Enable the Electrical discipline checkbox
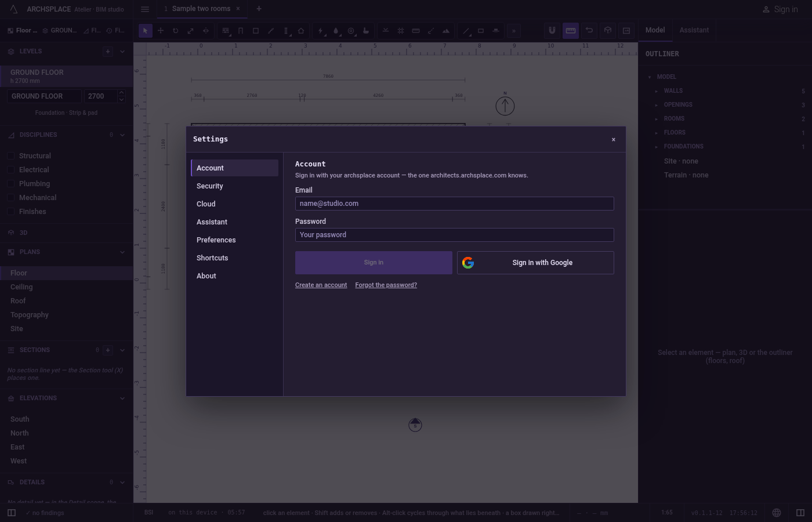 tap(10, 170)
